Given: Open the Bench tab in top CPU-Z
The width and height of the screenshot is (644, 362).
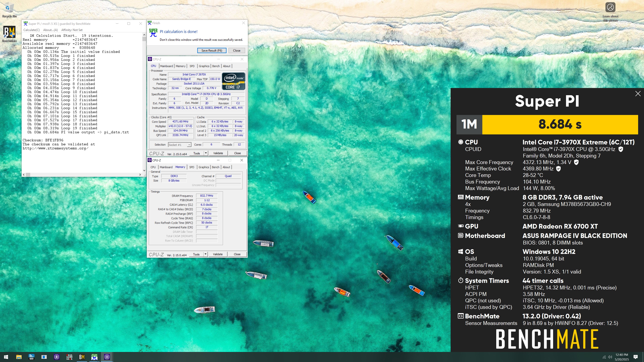Looking at the screenshot, I should point(216,66).
